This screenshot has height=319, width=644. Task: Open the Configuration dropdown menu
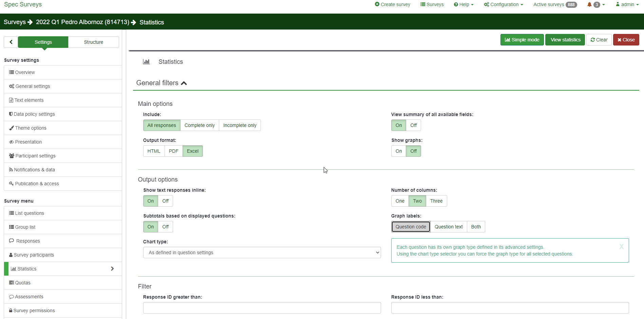504,4
